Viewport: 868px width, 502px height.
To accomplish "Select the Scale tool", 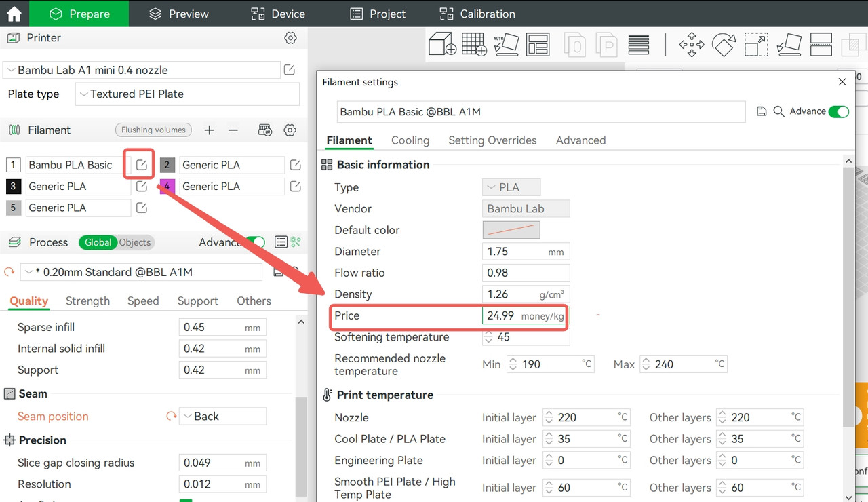I will pyautogui.click(x=756, y=45).
